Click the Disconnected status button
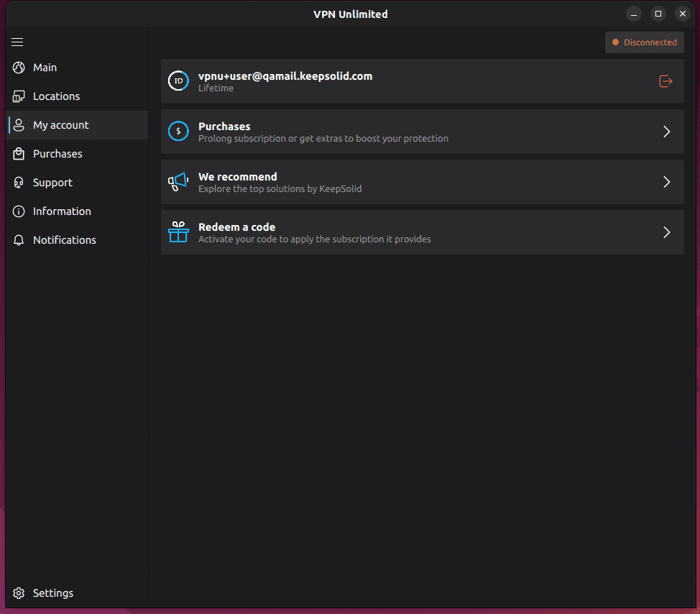Screen dimensions: 700x614 click(644, 42)
